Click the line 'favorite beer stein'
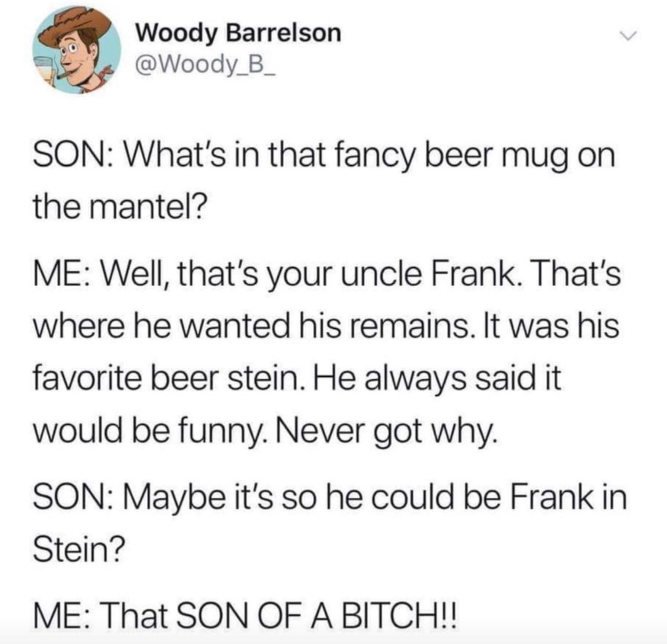This screenshot has height=644, width=667. click(298, 379)
